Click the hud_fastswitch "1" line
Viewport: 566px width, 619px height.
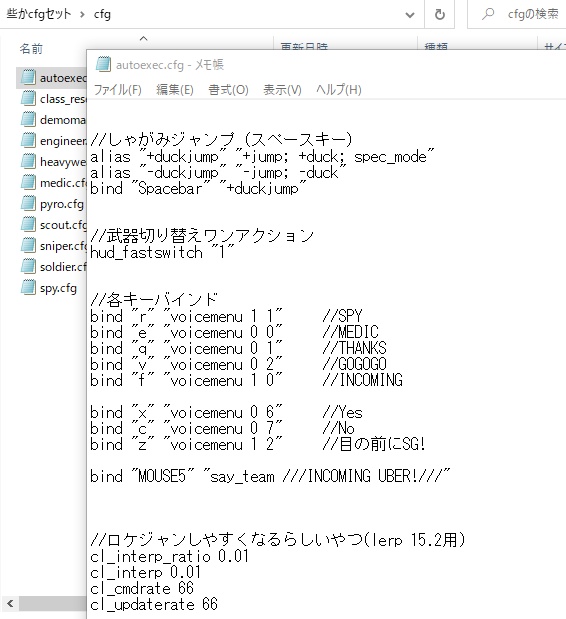pyautogui.click(x=163, y=252)
